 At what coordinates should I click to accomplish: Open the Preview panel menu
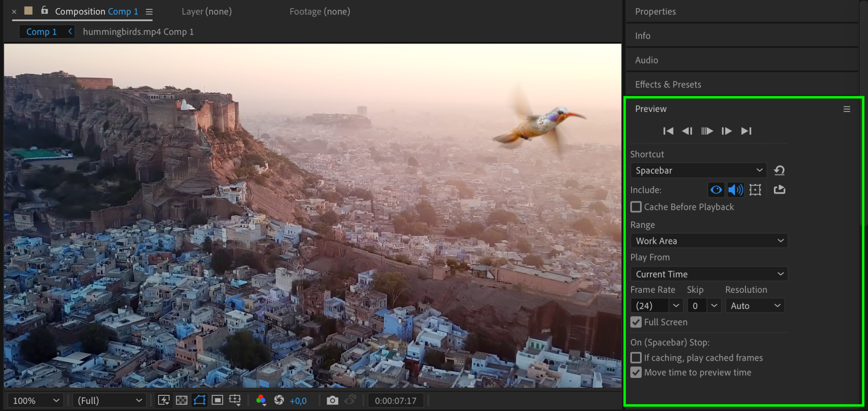click(847, 109)
